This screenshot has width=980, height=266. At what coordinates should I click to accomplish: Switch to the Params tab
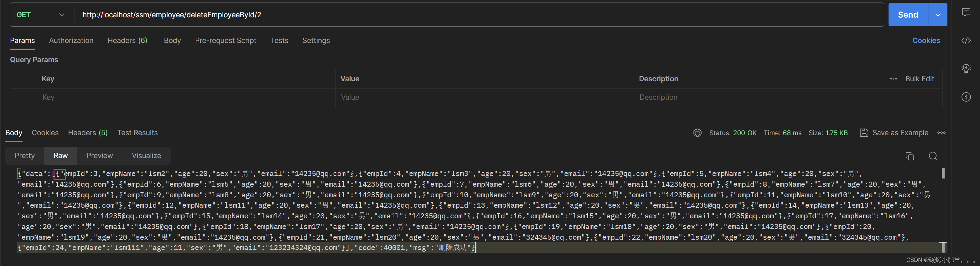pos(23,40)
